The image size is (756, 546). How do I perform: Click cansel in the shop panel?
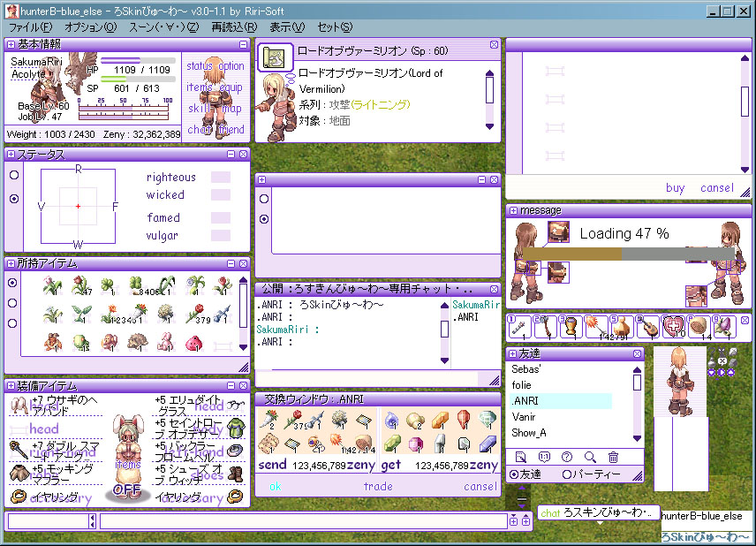[x=717, y=187]
